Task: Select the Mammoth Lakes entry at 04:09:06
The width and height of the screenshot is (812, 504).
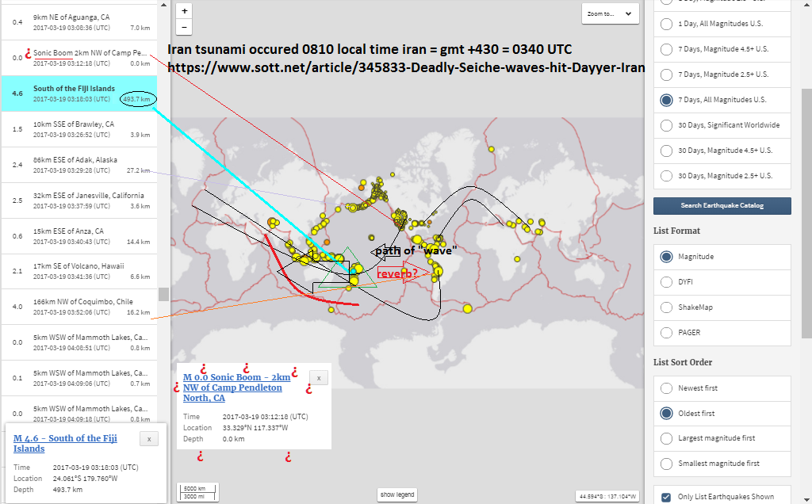Action: pyautogui.click(x=79, y=378)
